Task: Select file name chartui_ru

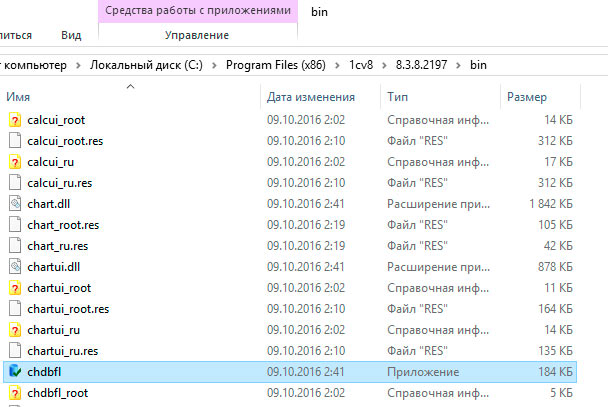Action: click(54, 330)
